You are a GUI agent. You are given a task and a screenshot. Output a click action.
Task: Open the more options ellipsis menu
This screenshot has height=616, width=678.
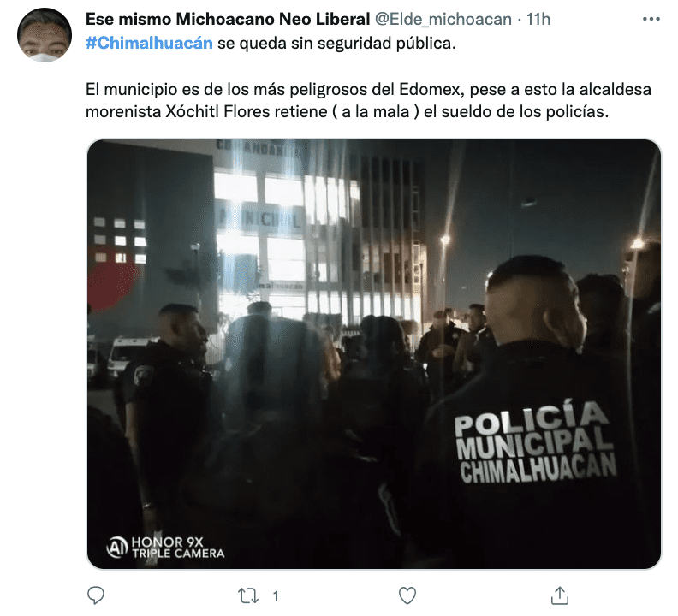click(x=651, y=19)
